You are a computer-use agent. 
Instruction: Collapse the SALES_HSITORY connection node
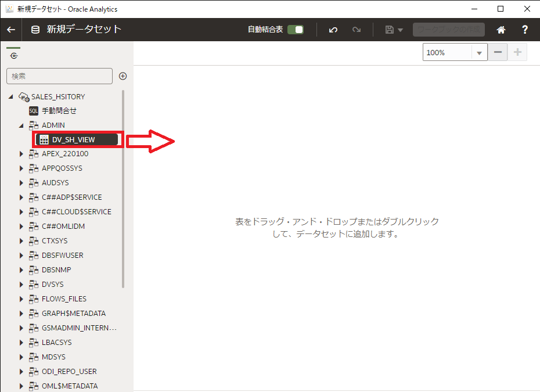pos(11,96)
